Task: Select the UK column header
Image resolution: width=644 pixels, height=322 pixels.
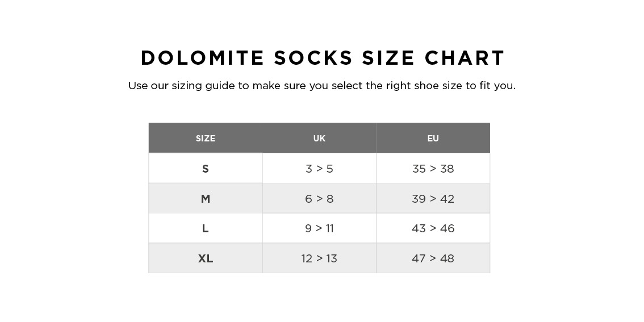Action: (x=319, y=139)
